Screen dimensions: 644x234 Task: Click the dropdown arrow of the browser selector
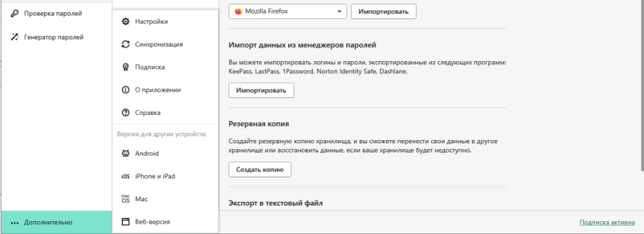(x=339, y=12)
